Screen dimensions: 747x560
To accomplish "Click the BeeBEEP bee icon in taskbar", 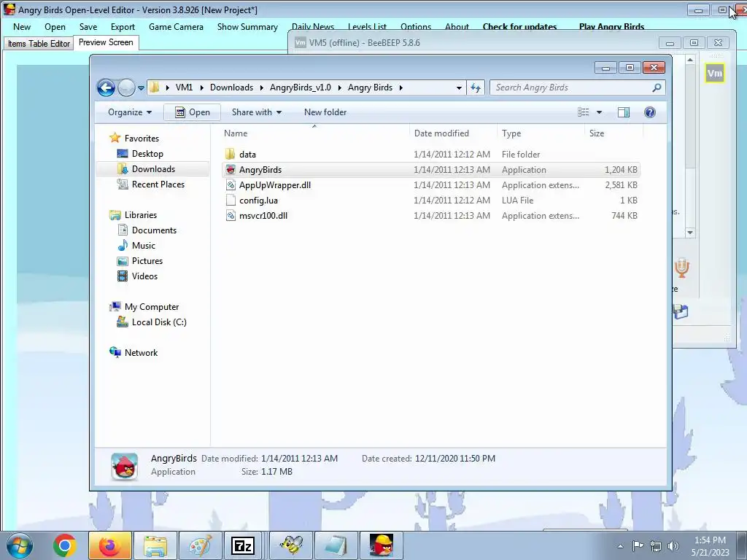I will point(292,545).
